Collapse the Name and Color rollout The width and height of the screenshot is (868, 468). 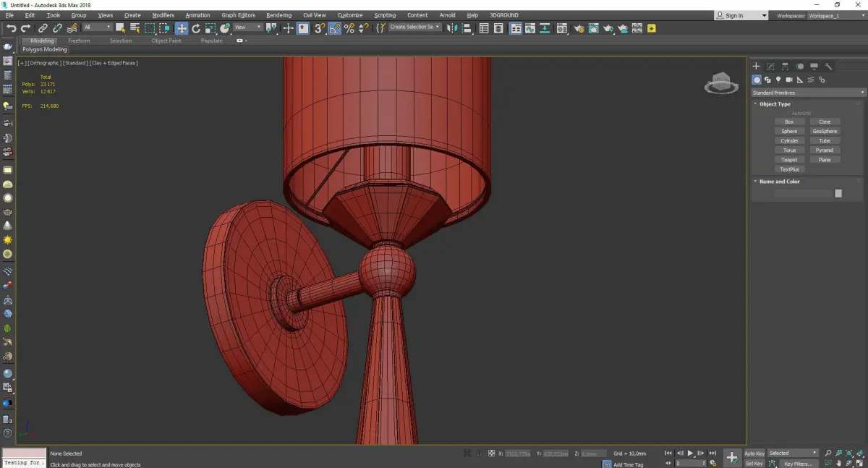(779, 182)
